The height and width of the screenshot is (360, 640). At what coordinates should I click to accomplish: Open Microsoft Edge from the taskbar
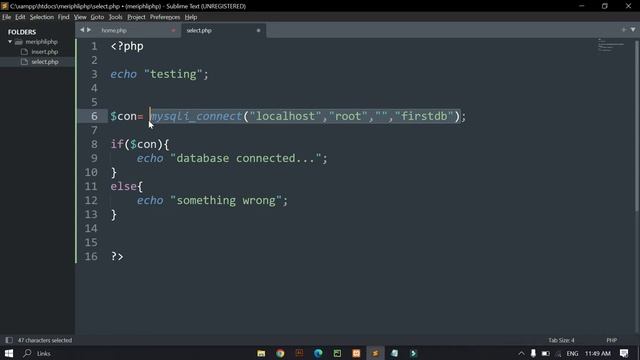click(x=318, y=353)
